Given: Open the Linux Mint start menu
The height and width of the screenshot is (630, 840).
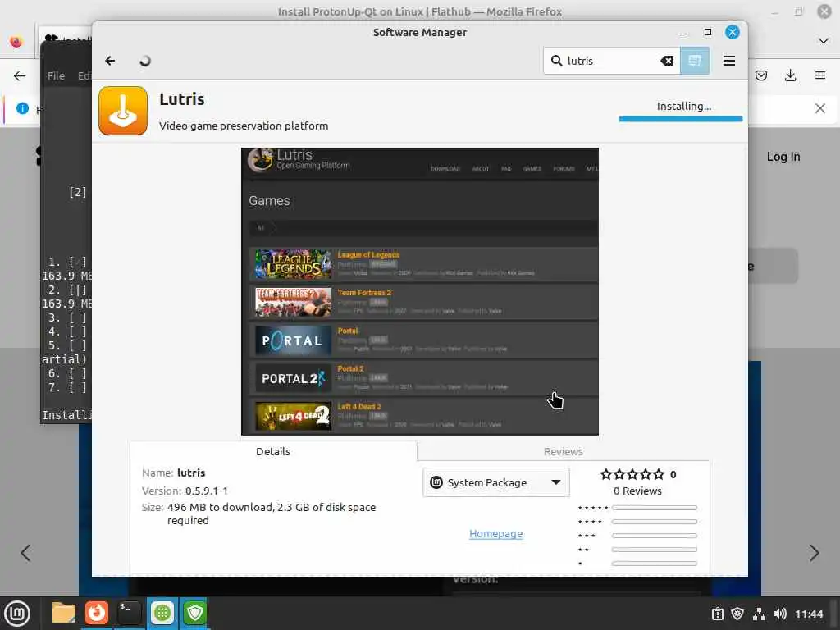Looking at the screenshot, I should (17, 614).
